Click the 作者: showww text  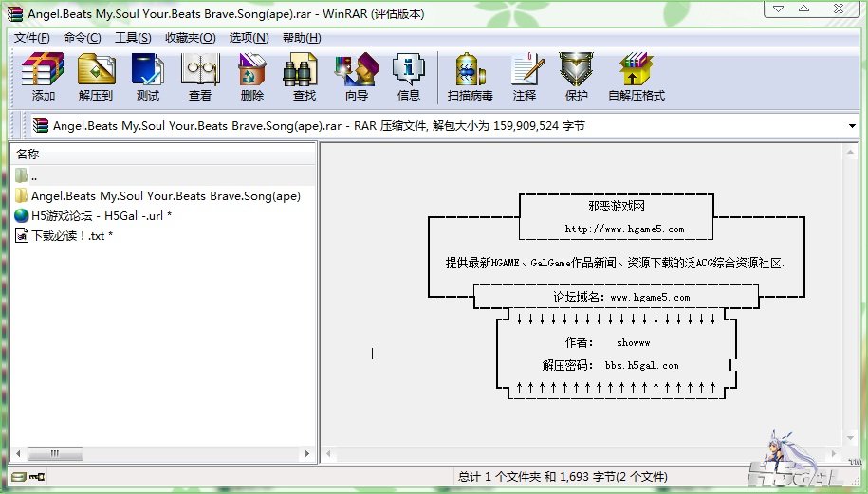tap(607, 343)
